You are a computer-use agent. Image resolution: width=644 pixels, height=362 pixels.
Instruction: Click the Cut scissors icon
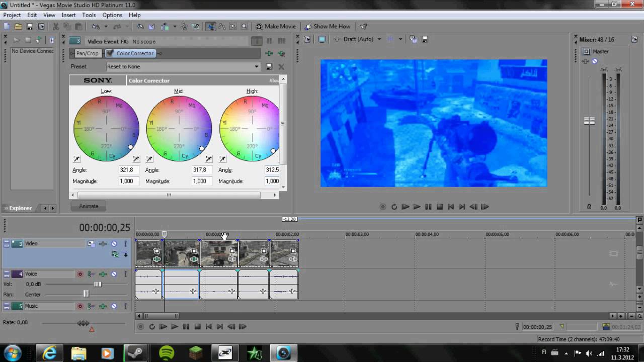click(56, 26)
